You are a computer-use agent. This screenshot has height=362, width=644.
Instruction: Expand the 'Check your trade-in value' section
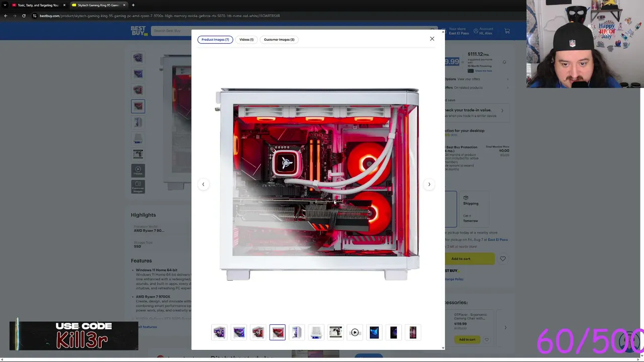point(477,112)
